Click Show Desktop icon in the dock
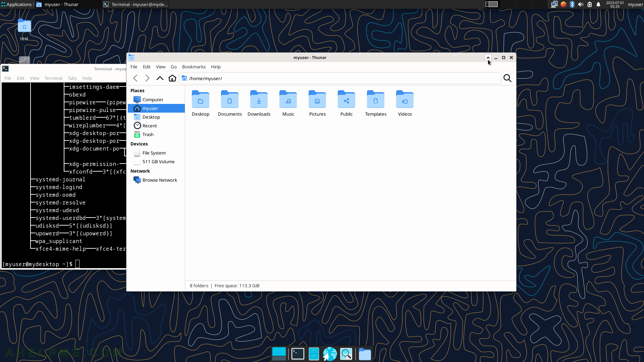Screen dimensions: 644x362 coord(279,354)
